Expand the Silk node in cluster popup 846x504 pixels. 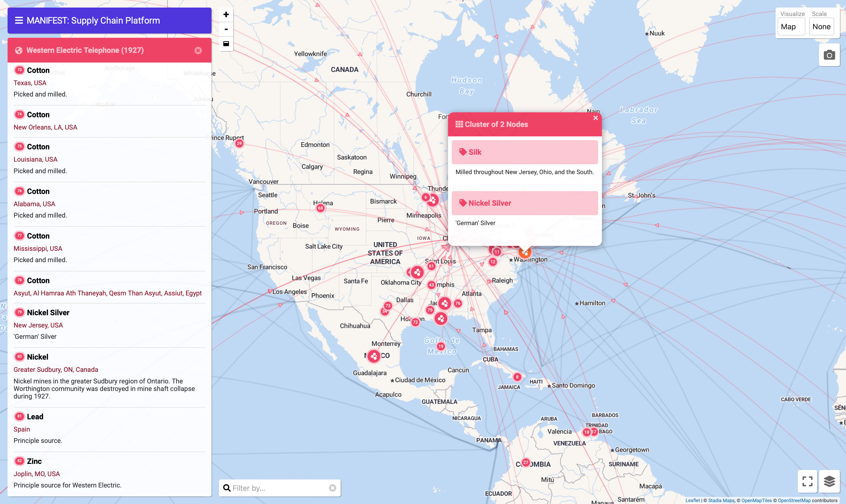(x=525, y=152)
